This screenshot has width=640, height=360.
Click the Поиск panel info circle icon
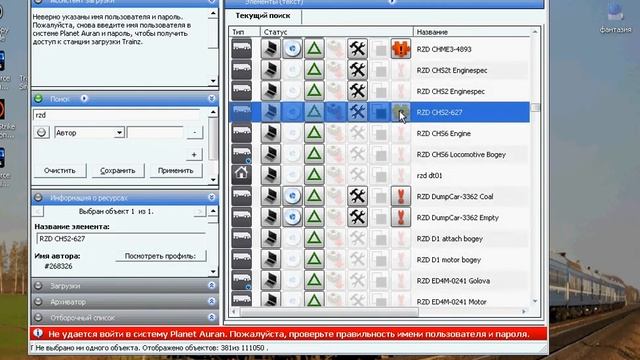pyautogui.click(x=84, y=98)
